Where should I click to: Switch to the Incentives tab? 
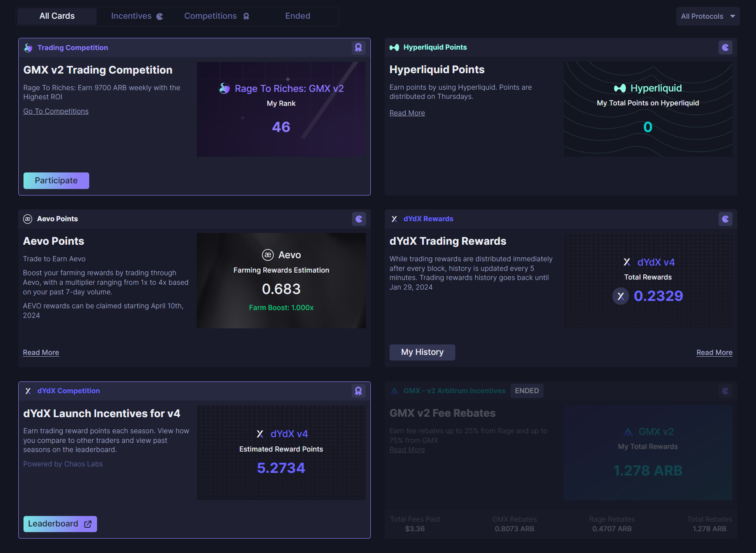click(x=136, y=16)
